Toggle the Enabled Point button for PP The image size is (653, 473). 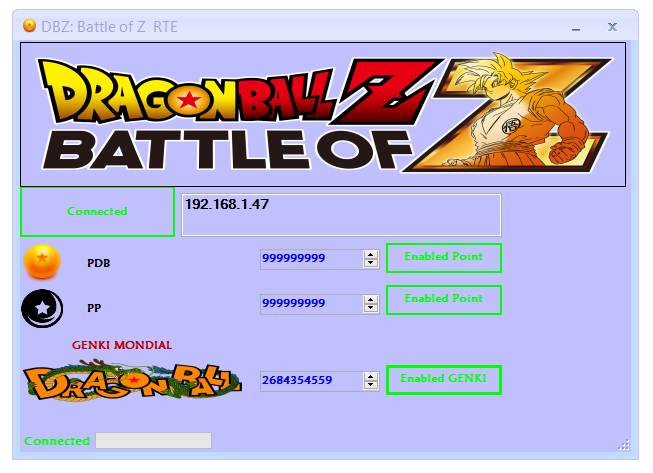444,300
